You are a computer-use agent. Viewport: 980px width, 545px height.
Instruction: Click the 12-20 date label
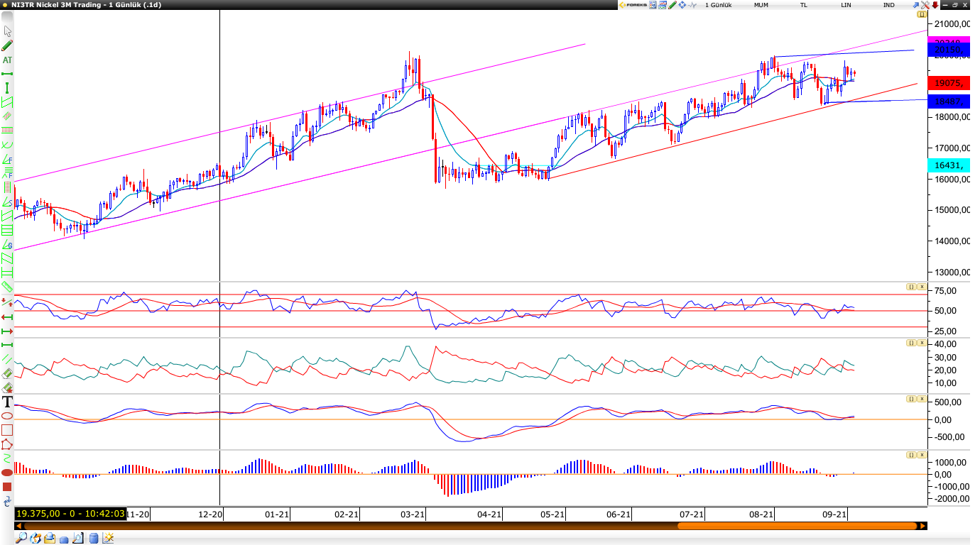[211, 514]
